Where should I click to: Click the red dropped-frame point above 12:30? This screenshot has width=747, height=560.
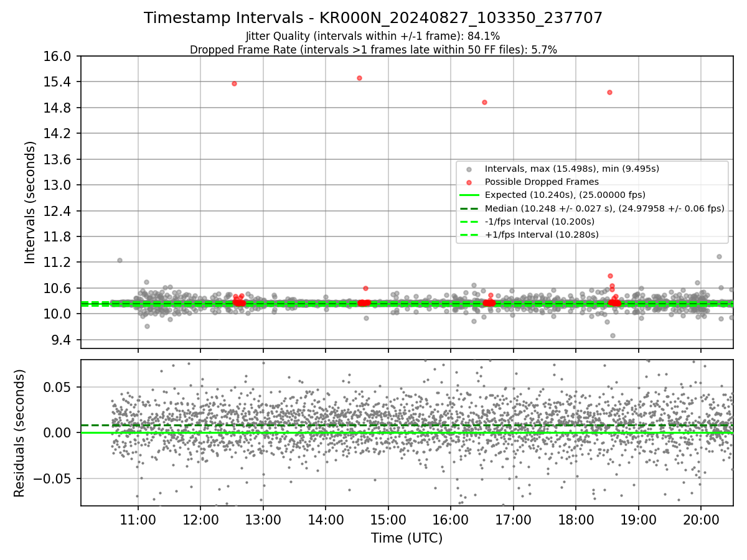(234, 83)
